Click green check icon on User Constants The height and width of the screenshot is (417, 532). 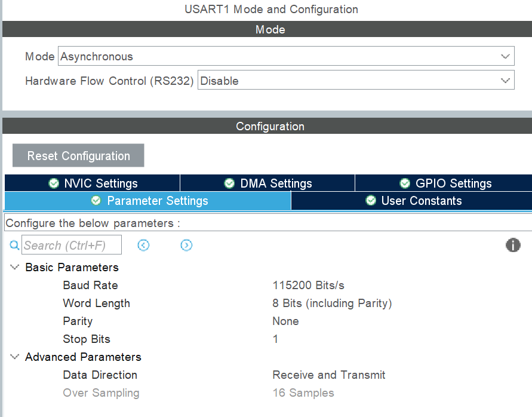(371, 201)
